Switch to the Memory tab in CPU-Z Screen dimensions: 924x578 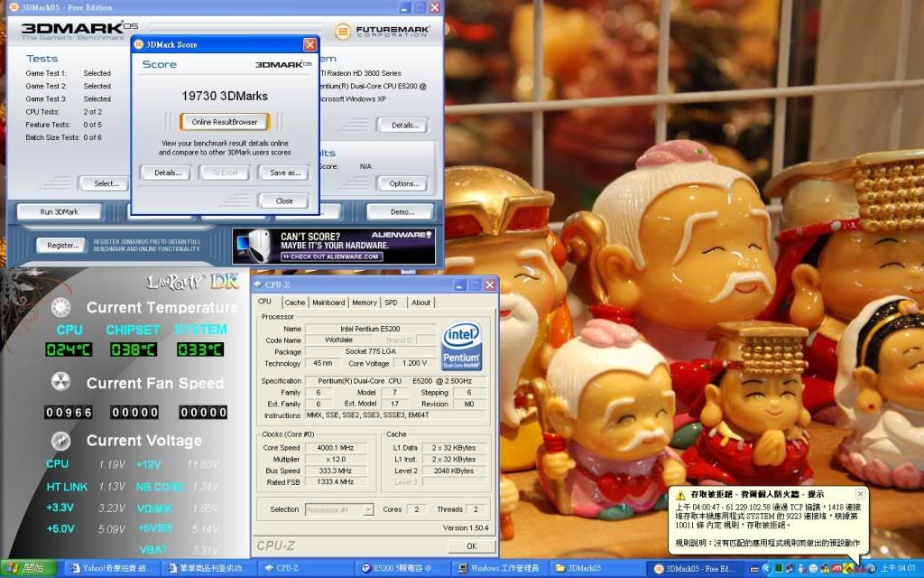(365, 303)
